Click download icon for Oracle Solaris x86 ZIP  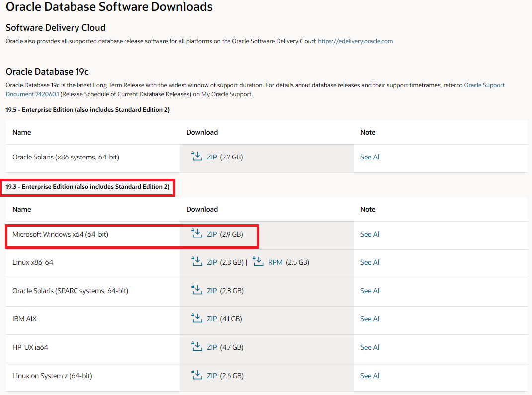pos(197,156)
